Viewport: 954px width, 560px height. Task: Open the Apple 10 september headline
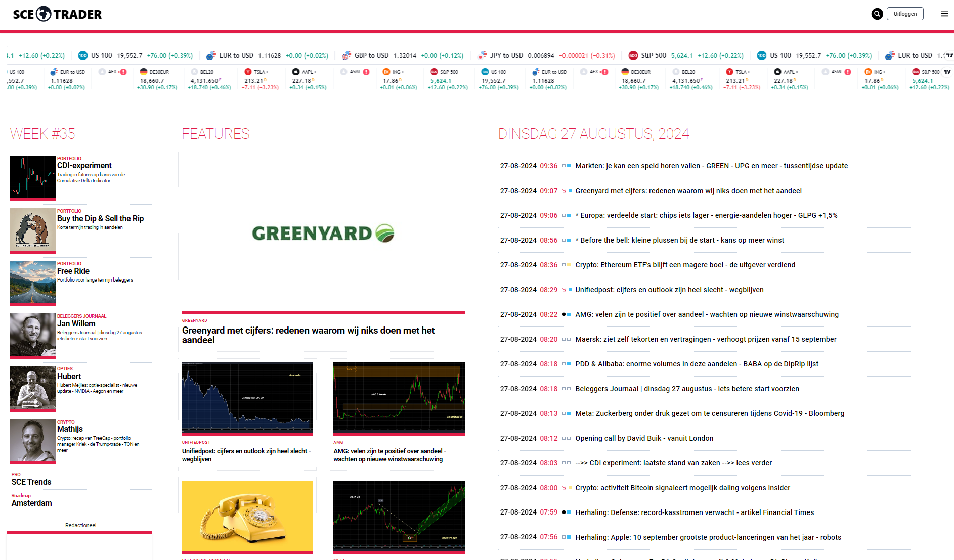pos(708,537)
